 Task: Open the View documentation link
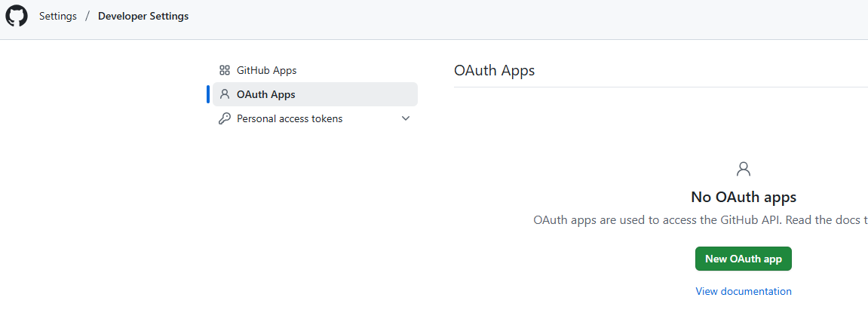[744, 291]
